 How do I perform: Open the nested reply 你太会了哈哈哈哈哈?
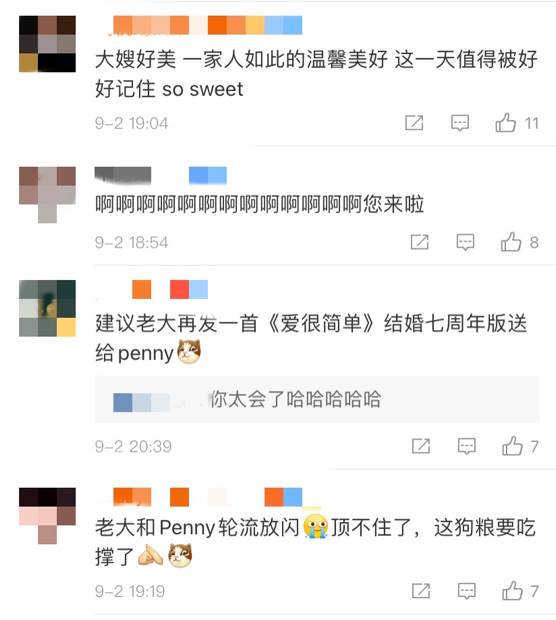pos(295,399)
